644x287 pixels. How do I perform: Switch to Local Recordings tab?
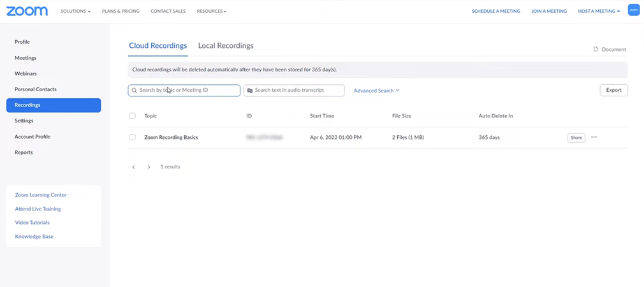(226, 46)
